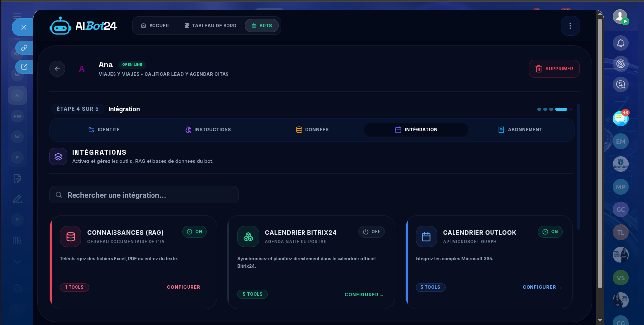
Task: Click Configurer link on Calendrier Bitrix24
Action: click(x=364, y=295)
